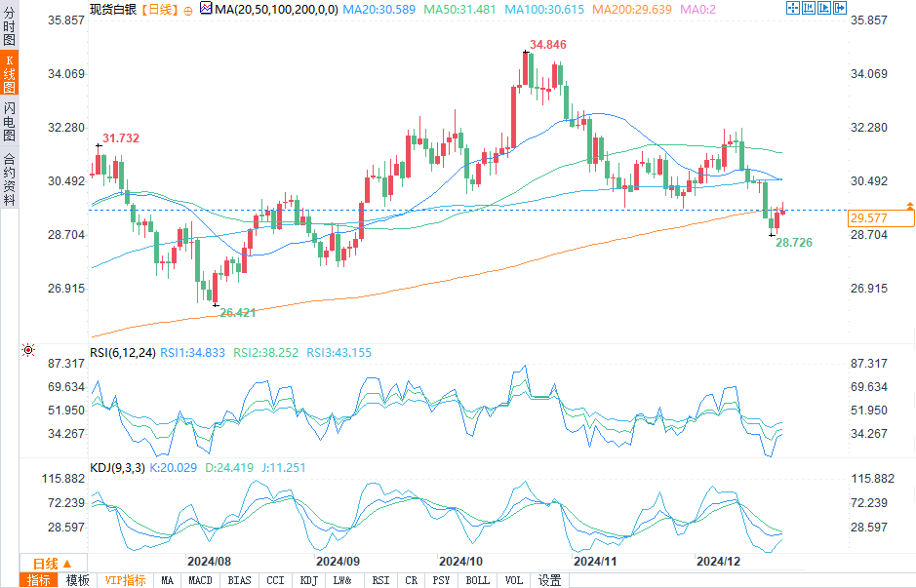Click the MA20:30.589 value
Screen dimensions: 916x588
point(379,10)
